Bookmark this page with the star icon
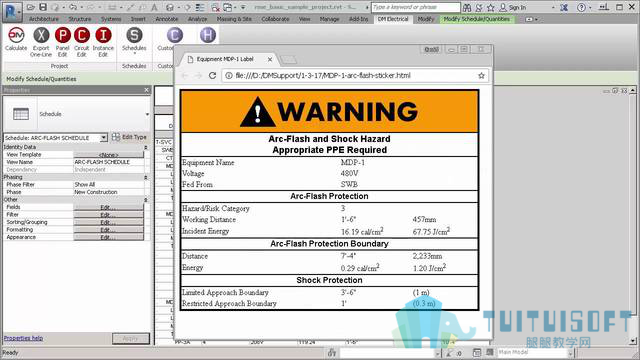This screenshot has height=360, width=640. (481, 76)
